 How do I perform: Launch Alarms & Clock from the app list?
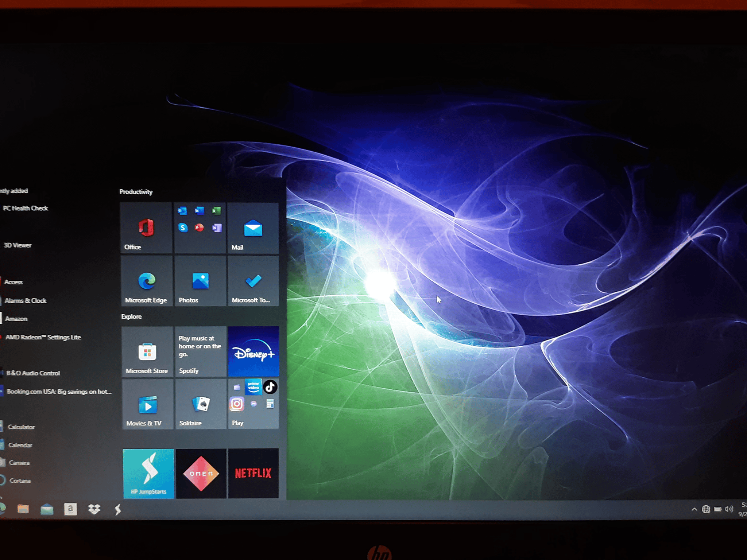pyautogui.click(x=26, y=301)
